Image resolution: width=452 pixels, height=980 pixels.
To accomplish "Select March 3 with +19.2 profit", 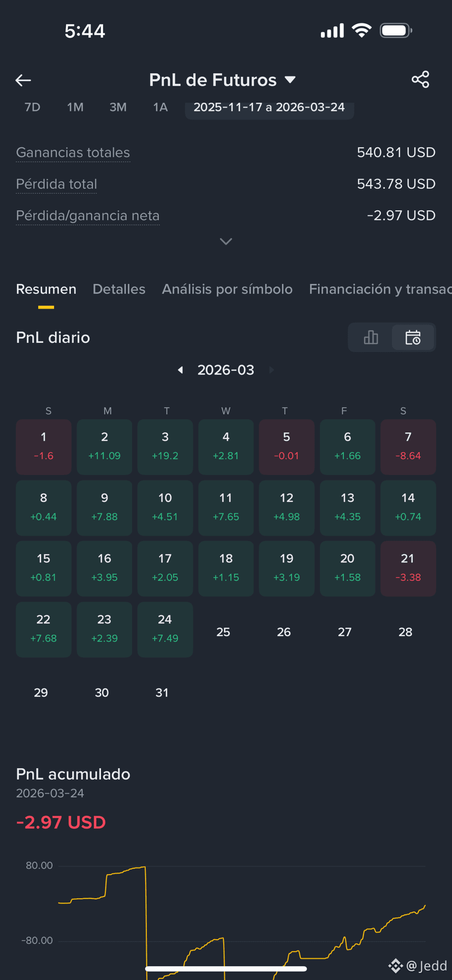I will (165, 447).
